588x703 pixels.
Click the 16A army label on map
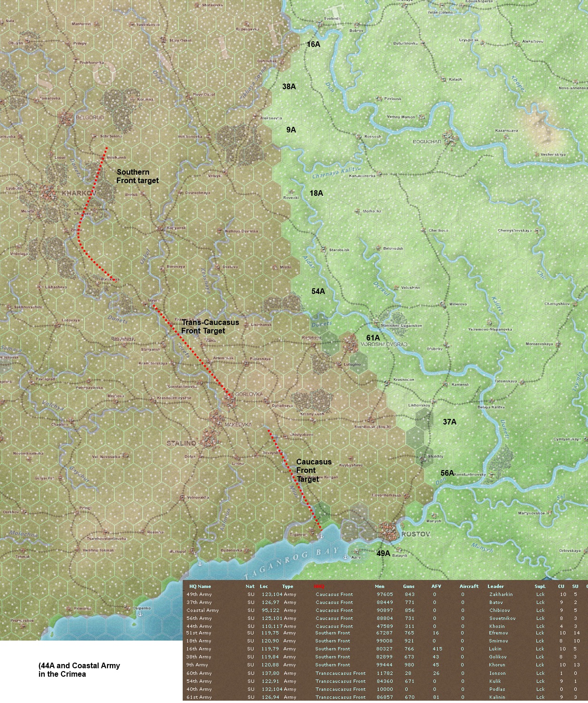313,44
